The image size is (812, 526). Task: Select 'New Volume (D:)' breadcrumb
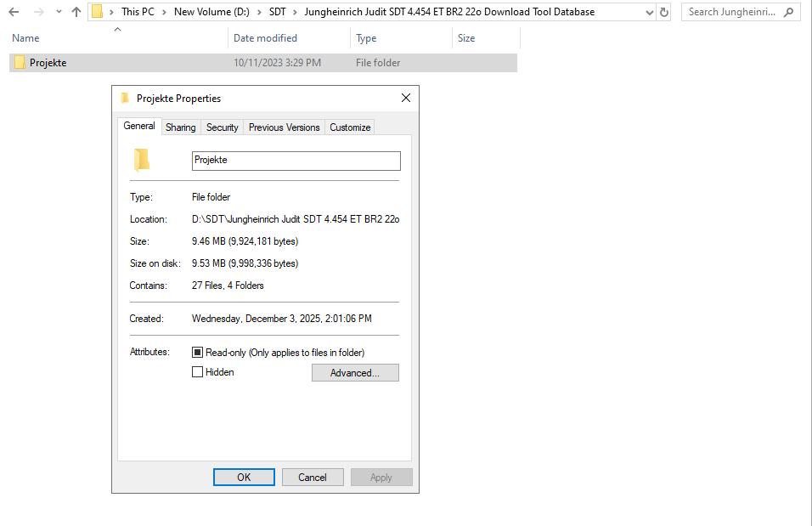211,12
